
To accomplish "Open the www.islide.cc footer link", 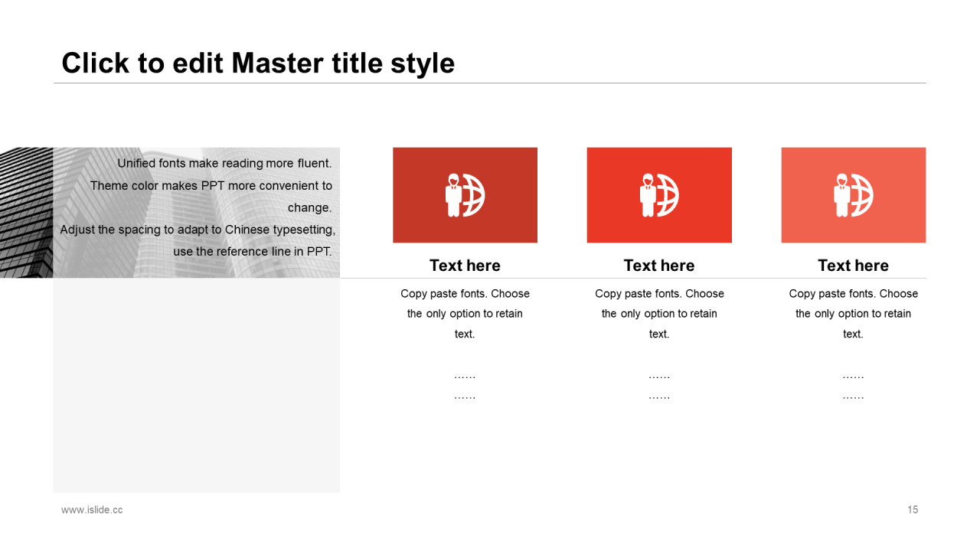I will click(x=92, y=510).
